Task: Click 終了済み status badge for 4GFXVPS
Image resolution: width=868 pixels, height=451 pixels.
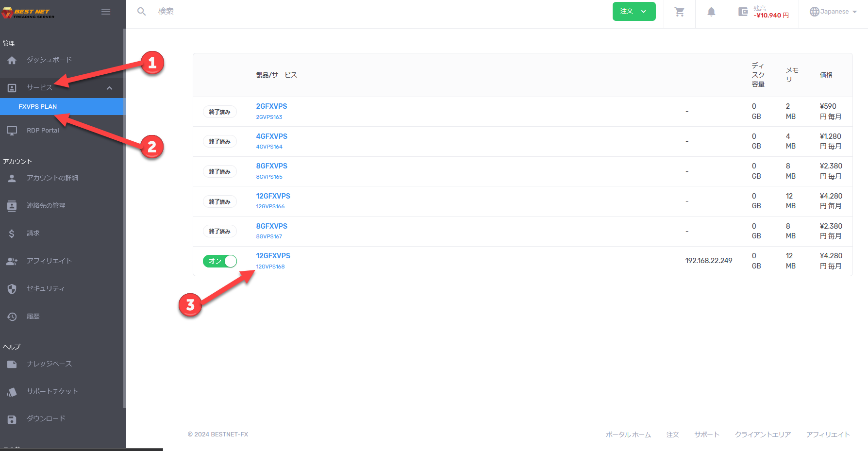Action: [219, 142]
